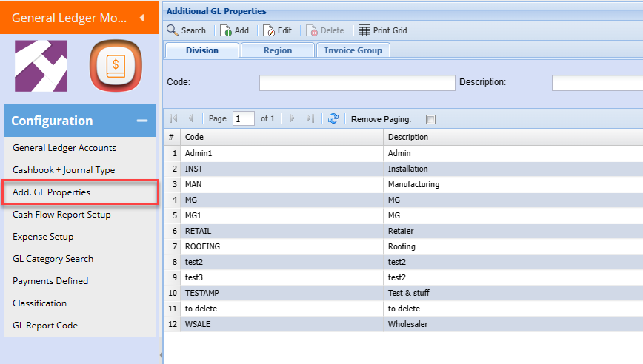Open the Cash Flow Report Setup link

point(61,215)
